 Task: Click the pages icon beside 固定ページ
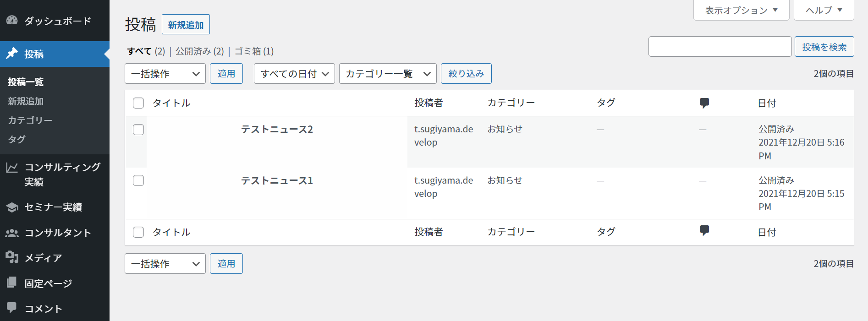pyautogui.click(x=12, y=283)
